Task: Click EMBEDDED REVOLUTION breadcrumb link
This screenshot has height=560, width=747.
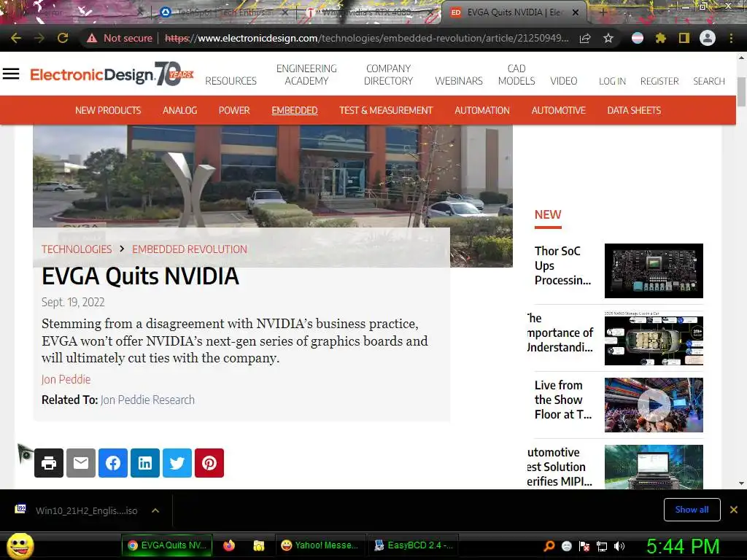Action: click(190, 249)
